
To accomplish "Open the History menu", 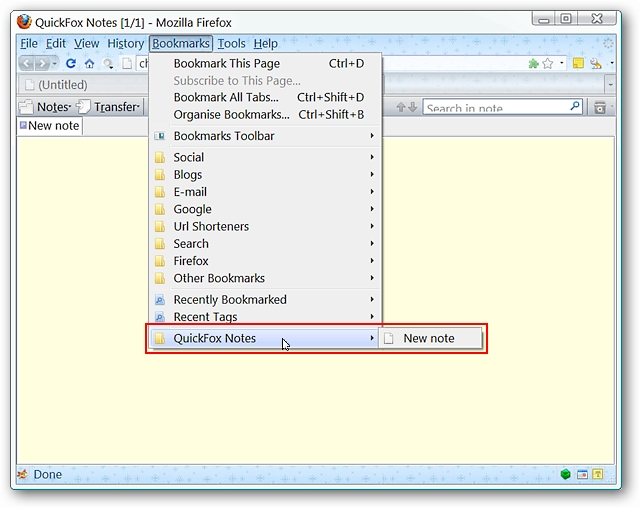I will 125,44.
